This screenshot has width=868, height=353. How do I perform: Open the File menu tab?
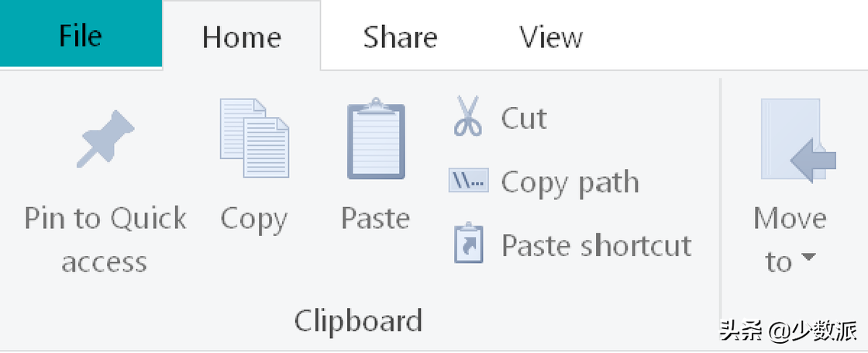(81, 36)
